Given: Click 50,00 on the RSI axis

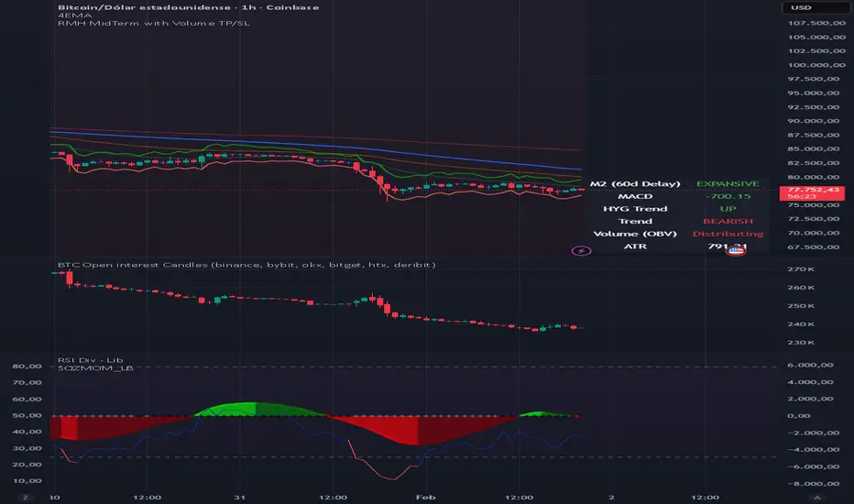Looking at the screenshot, I should click(x=27, y=415).
